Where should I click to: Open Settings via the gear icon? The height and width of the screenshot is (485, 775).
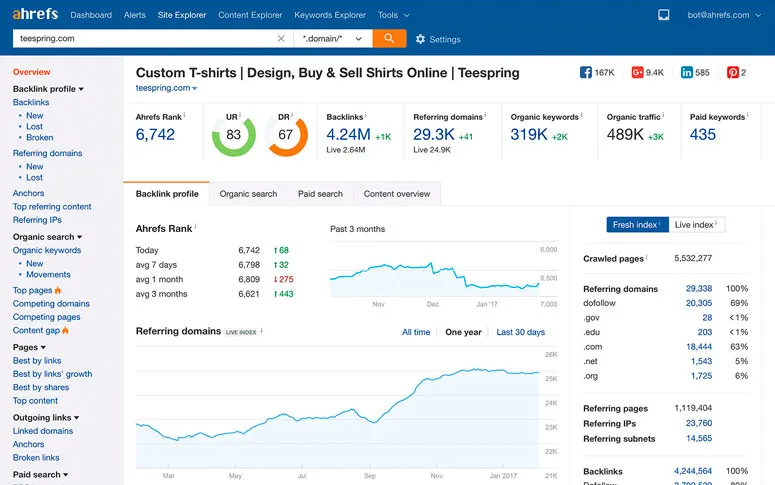pyautogui.click(x=420, y=40)
